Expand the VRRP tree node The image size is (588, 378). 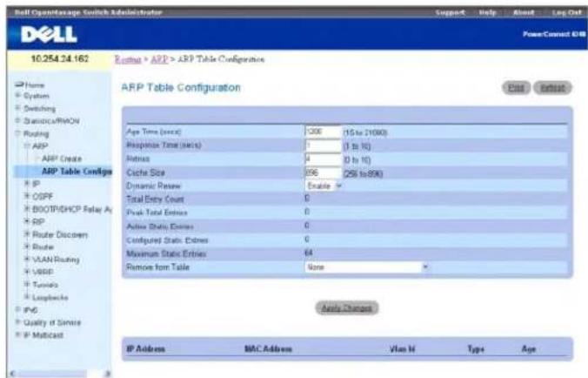point(27,272)
